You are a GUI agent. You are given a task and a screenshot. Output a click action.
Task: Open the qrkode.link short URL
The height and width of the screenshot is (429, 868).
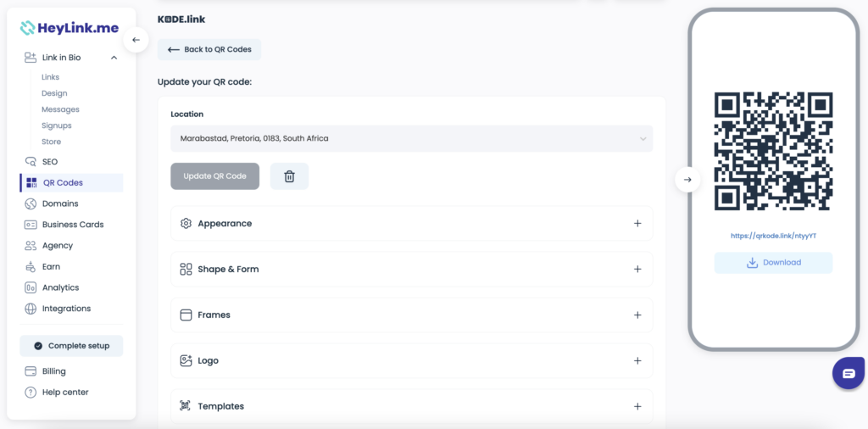click(773, 235)
